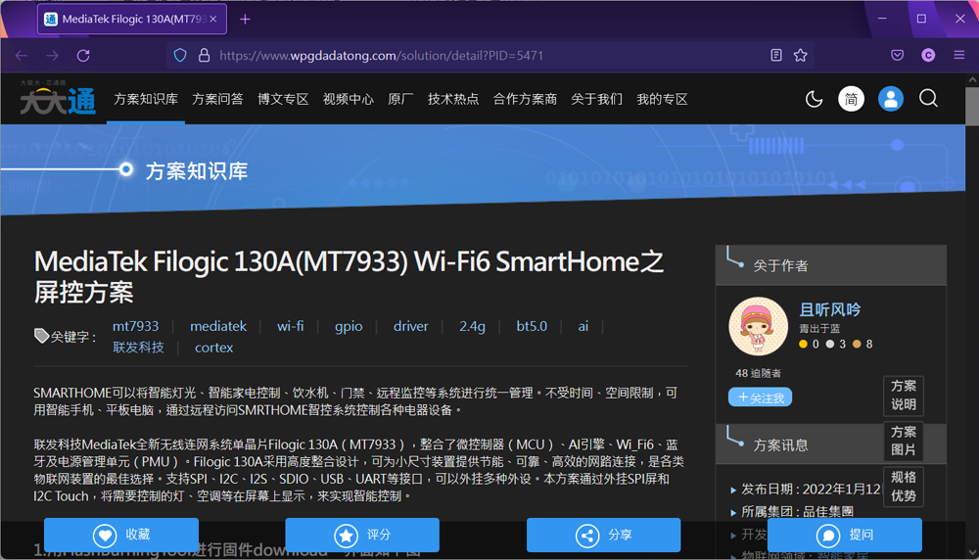Follow the author with 关注我 button
Screen dimensions: 979x560
click(760, 397)
